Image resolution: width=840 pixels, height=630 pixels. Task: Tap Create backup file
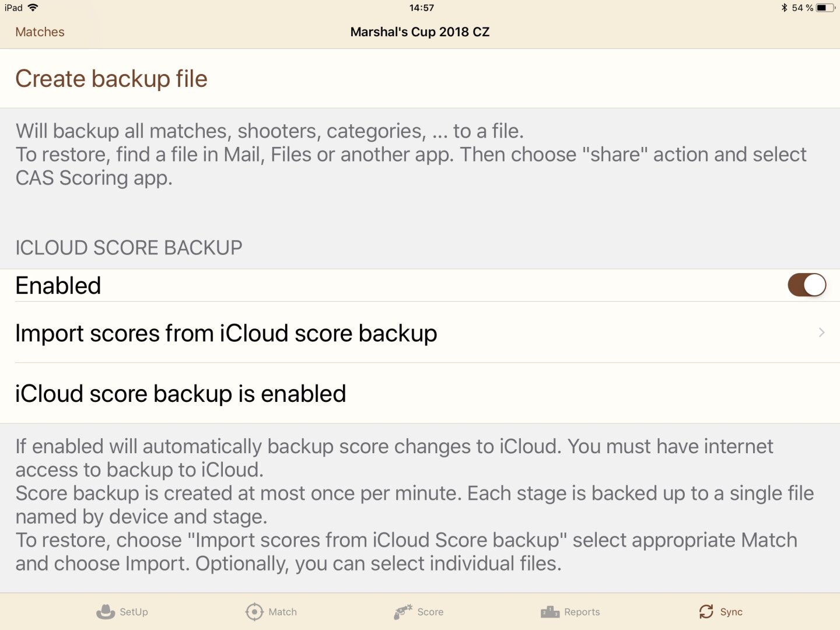click(420, 79)
